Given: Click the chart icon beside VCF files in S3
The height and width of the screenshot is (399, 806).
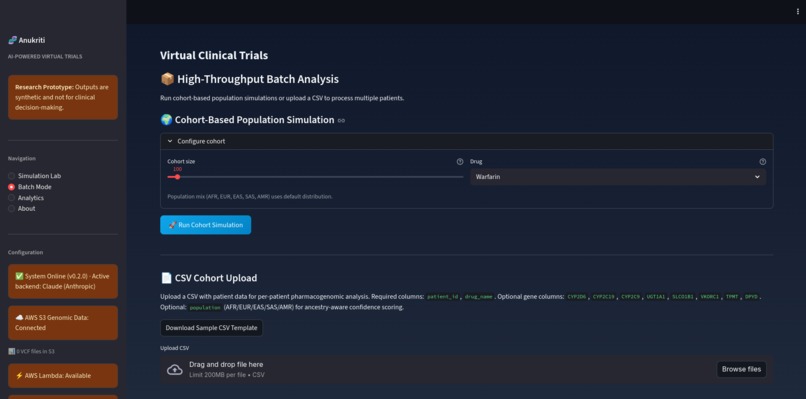Looking at the screenshot, I should (11, 351).
